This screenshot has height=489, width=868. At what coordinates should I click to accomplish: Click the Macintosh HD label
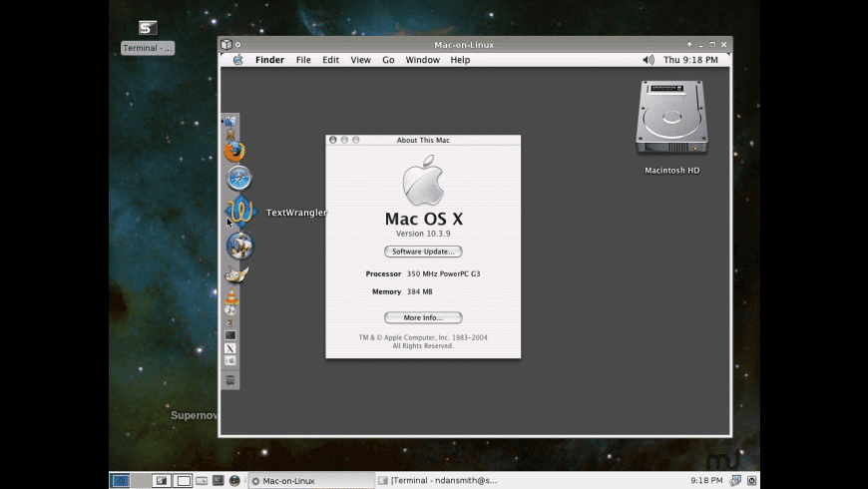point(672,171)
